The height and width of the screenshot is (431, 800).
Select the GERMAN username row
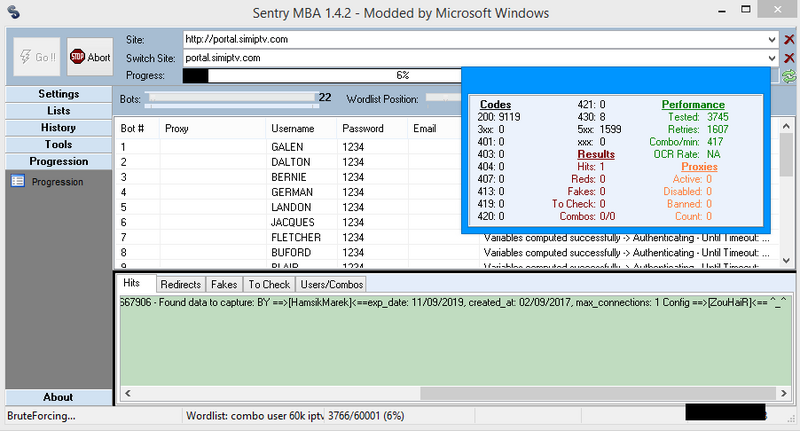tap(292, 192)
